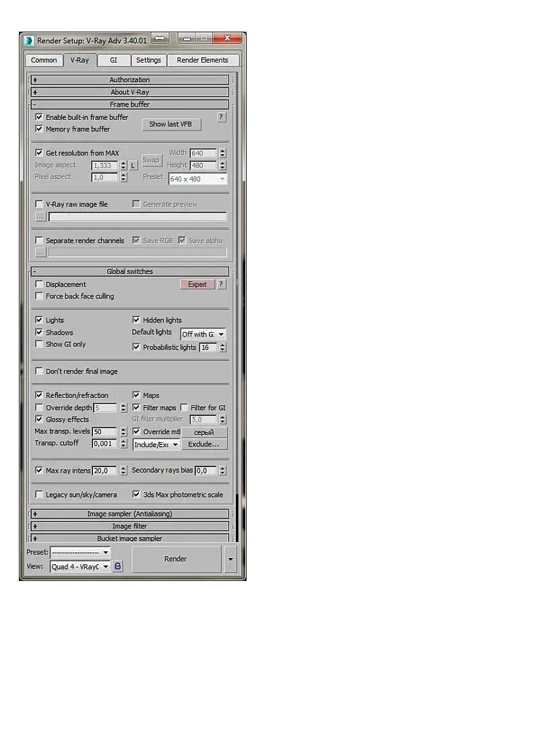This screenshot has height=756, width=537.
Task: Switch to the V-Ray tab
Action: tap(80, 61)
